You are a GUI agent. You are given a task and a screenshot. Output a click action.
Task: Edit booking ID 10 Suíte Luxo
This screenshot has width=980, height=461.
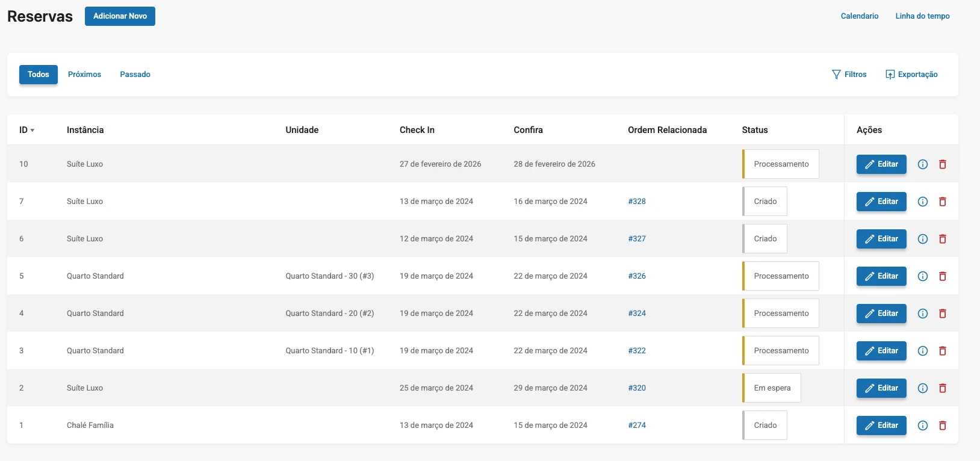[x=881, y=164]
